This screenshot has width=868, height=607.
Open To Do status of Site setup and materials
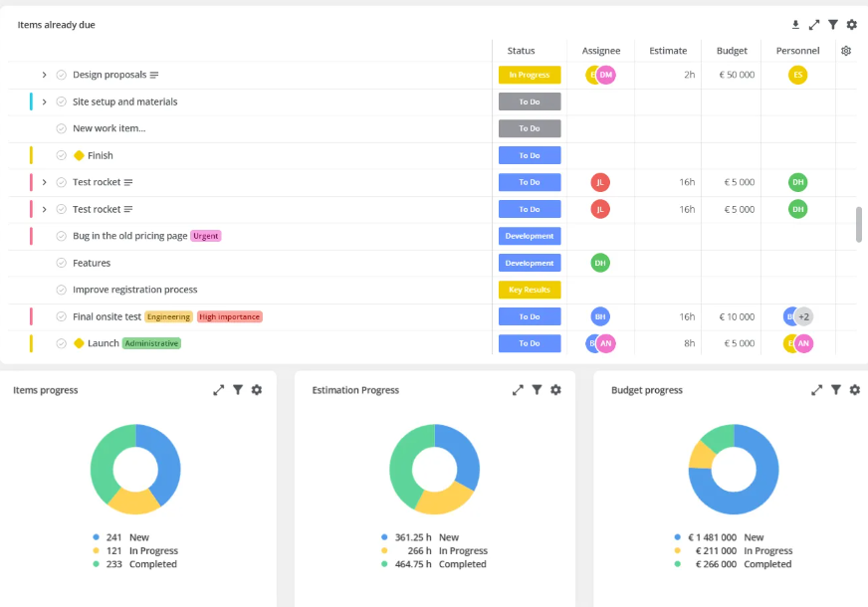[530, 101]
